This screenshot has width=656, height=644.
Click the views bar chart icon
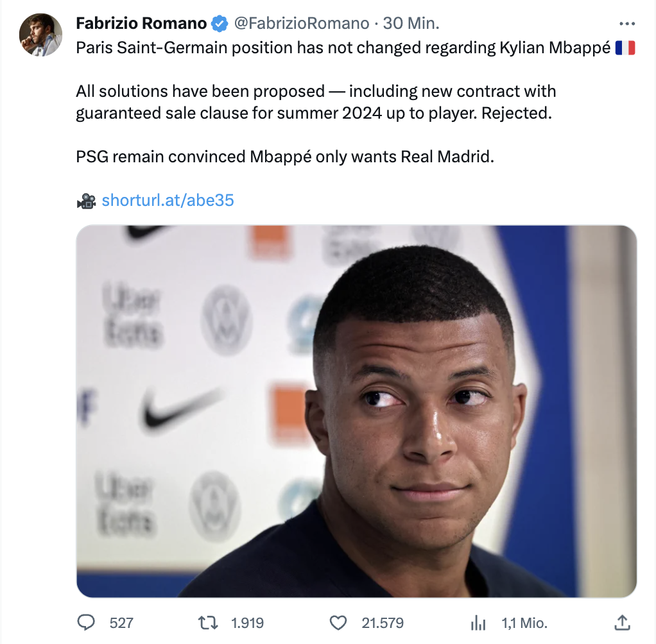point(478,622)
